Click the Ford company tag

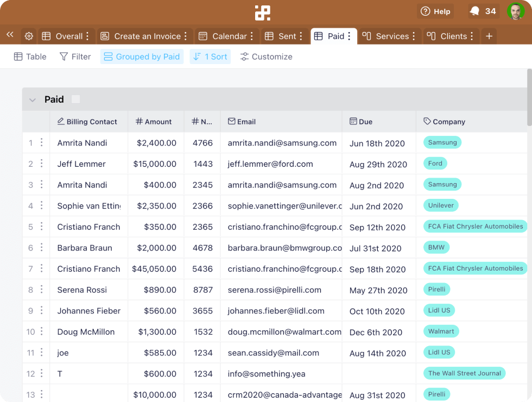[x=435, y=164]
